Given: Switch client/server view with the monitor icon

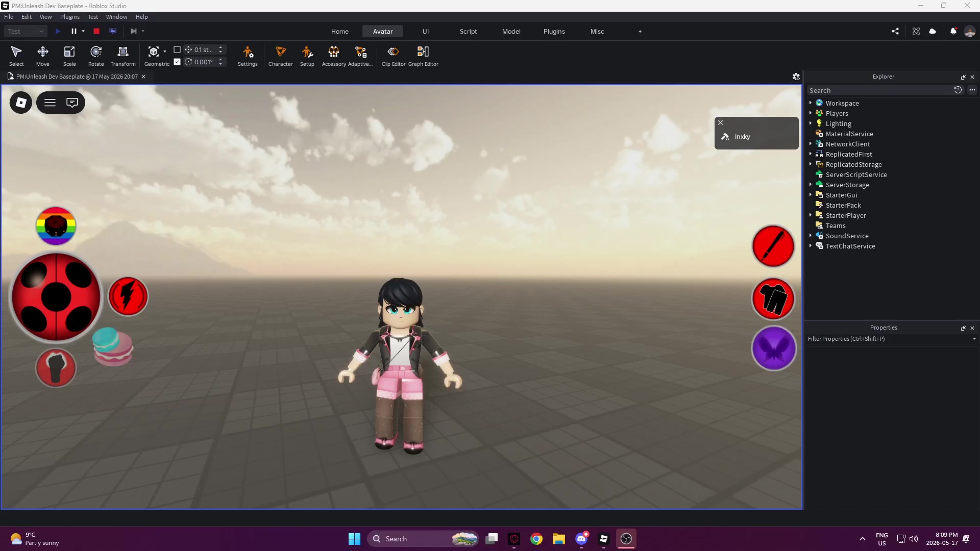Looking at the screenshot, I should coord(113,31).
